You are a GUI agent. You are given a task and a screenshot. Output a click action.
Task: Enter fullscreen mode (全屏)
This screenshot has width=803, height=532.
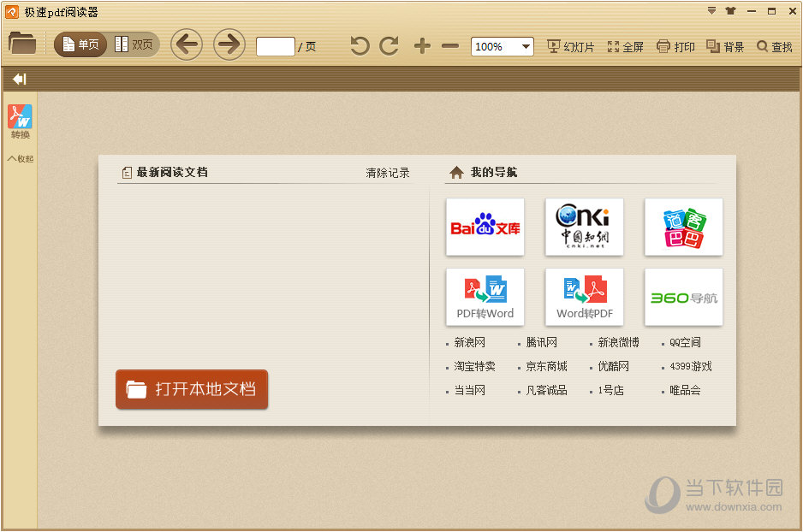[625, 46]
